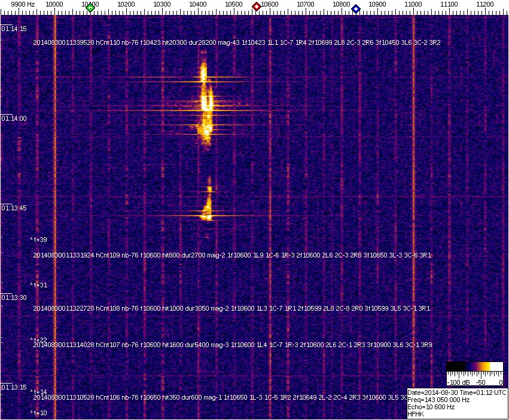
Task: Click the hCnt108 event annotation line
Action: click(x=232, y=308)
